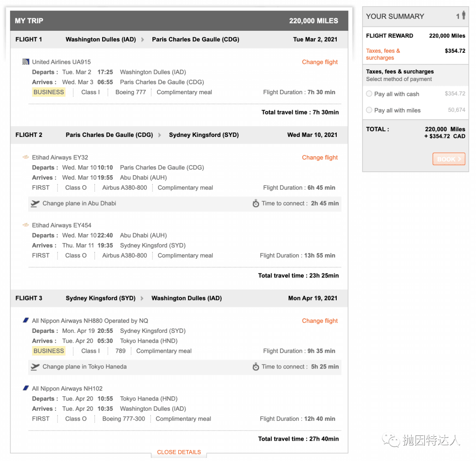The width and height of the screenshot is (476, 461).
Task: Click Etihad Airways logo beside EY454
Action: tap(26, 225)
